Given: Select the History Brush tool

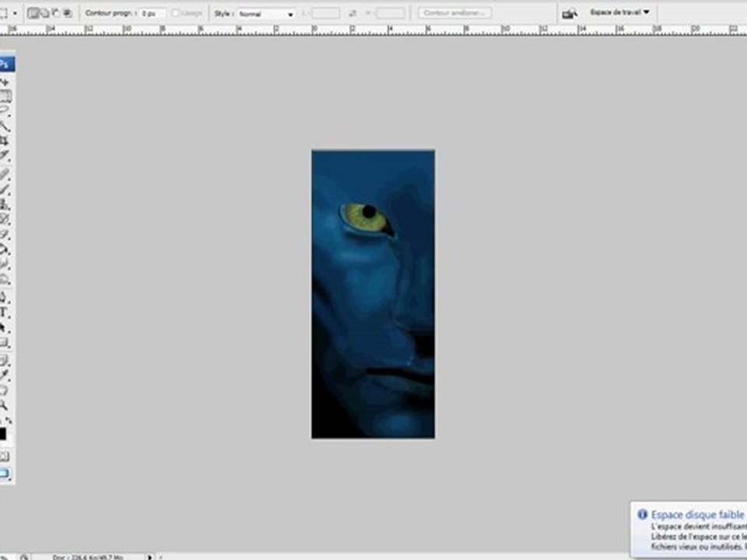Looking at the screenshot, I should (x=5, y=219).
